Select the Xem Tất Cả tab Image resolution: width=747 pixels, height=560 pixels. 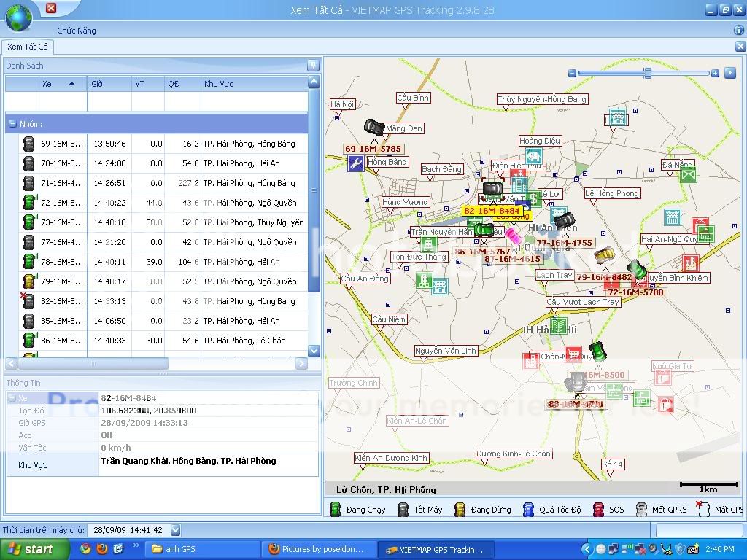(x=27, y=47)
